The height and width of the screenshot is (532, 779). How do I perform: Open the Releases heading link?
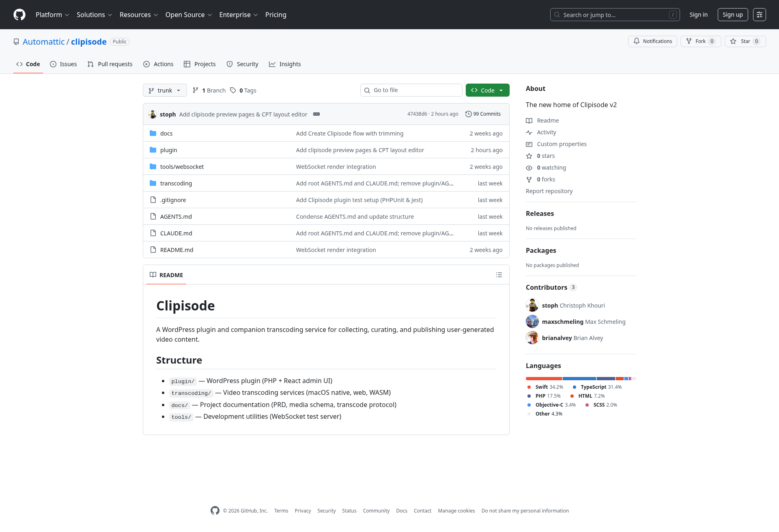point(540,213)
